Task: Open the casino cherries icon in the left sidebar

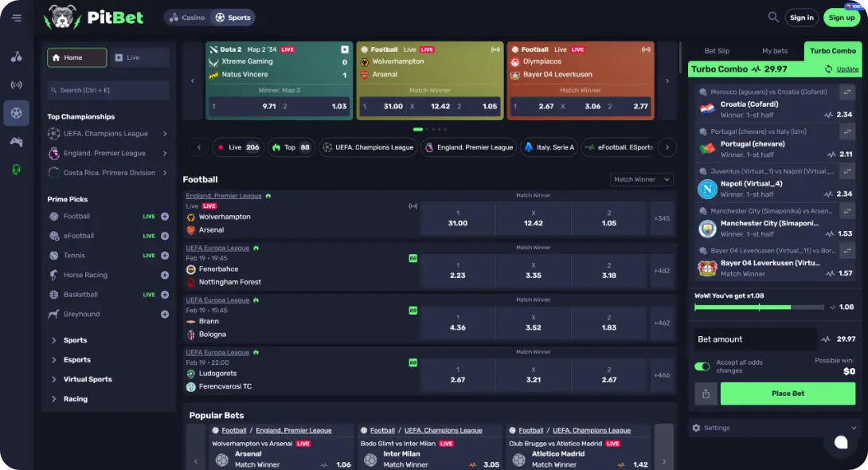Action: tap(17, 57)
